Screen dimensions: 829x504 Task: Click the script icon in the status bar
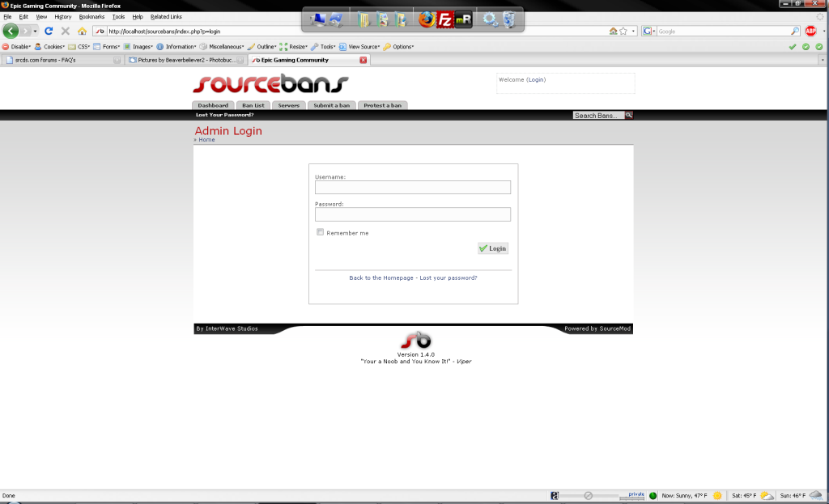click(554, 496)
